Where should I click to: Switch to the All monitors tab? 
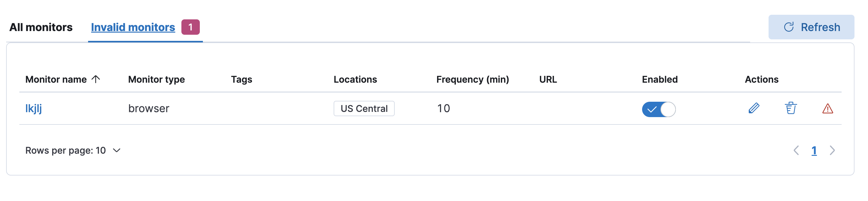[x=41, y=27]
